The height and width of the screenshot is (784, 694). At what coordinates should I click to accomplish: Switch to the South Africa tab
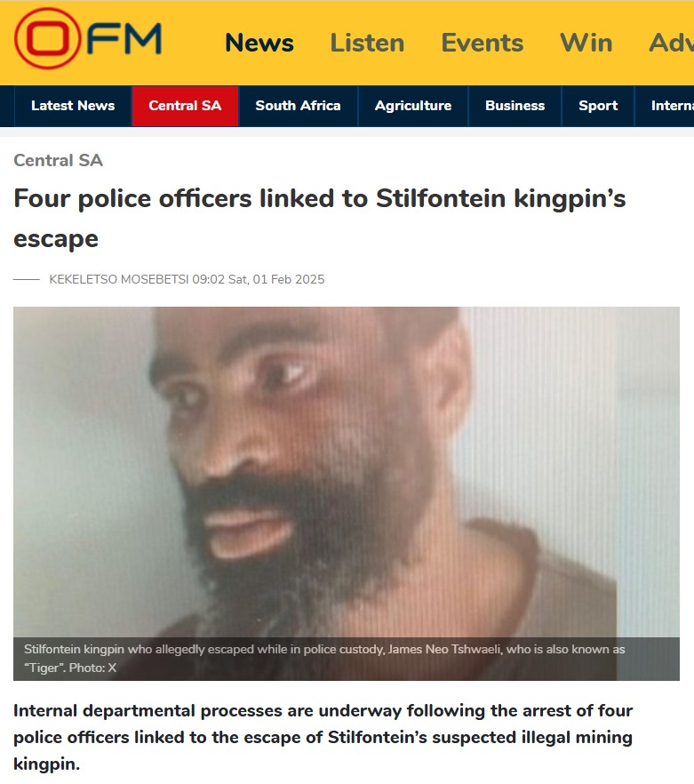click(x=298, y=106)
